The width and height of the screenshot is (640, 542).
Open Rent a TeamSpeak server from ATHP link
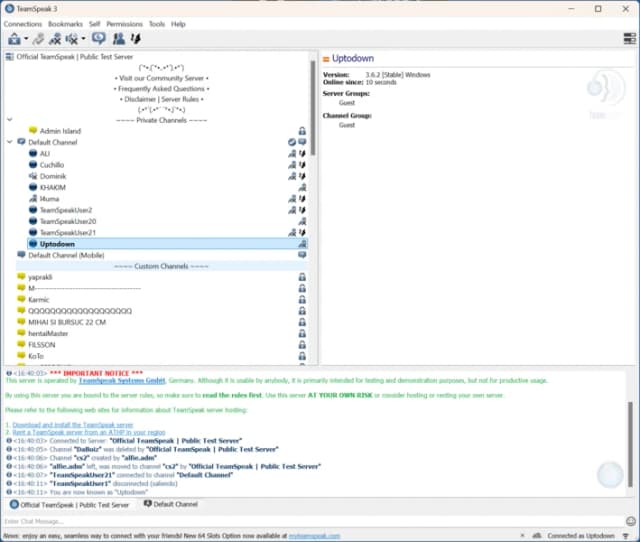pos(89,432)
